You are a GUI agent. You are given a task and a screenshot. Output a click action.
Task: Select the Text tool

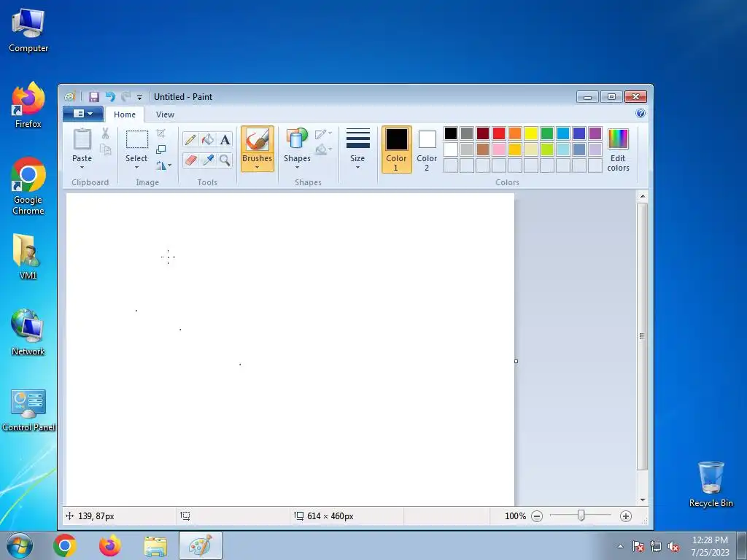tap(225, 139)
